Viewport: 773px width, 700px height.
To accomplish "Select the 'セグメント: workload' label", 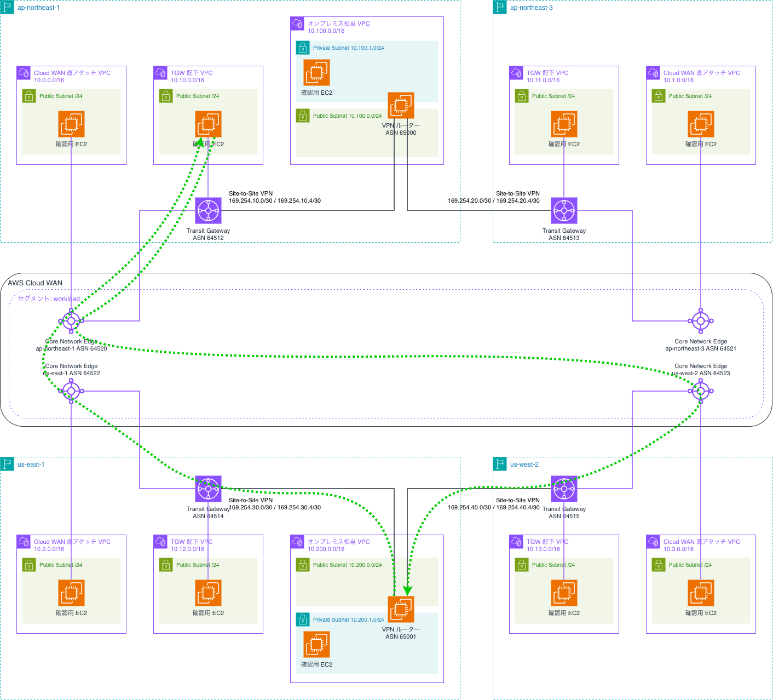I will [x=49, y=299].
